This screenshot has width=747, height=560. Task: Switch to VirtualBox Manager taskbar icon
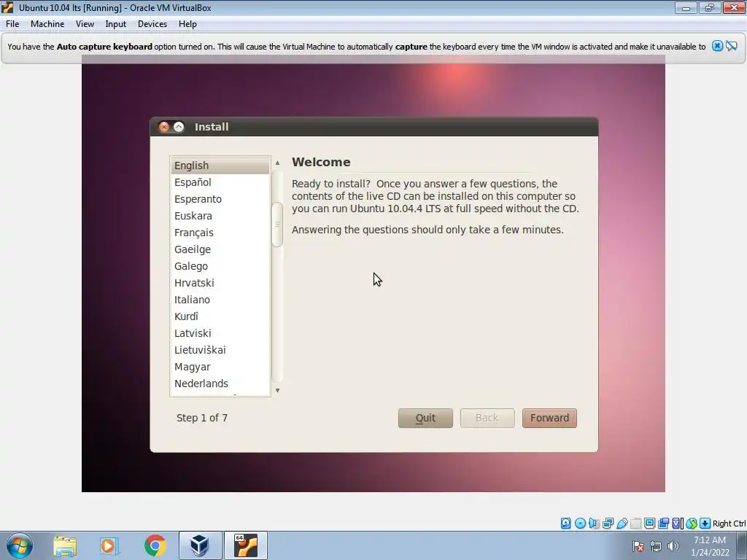pyautogui.click(x=200, y=545)
